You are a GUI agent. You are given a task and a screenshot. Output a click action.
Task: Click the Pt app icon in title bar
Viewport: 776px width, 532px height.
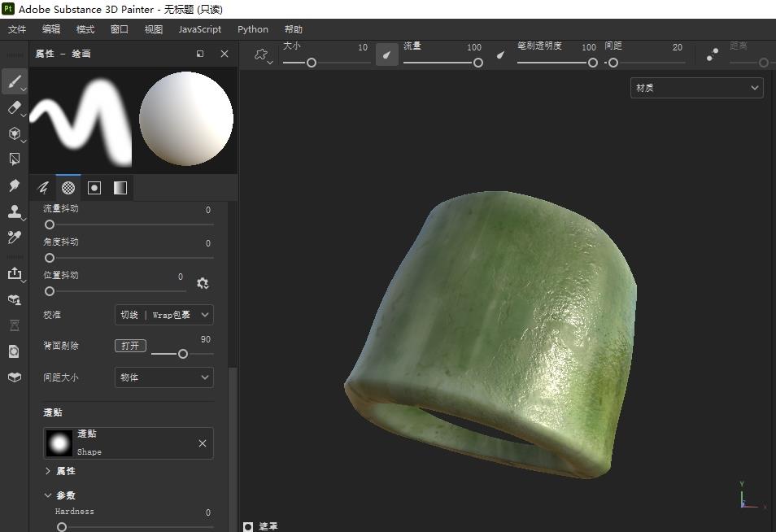(x=8, y=8)
